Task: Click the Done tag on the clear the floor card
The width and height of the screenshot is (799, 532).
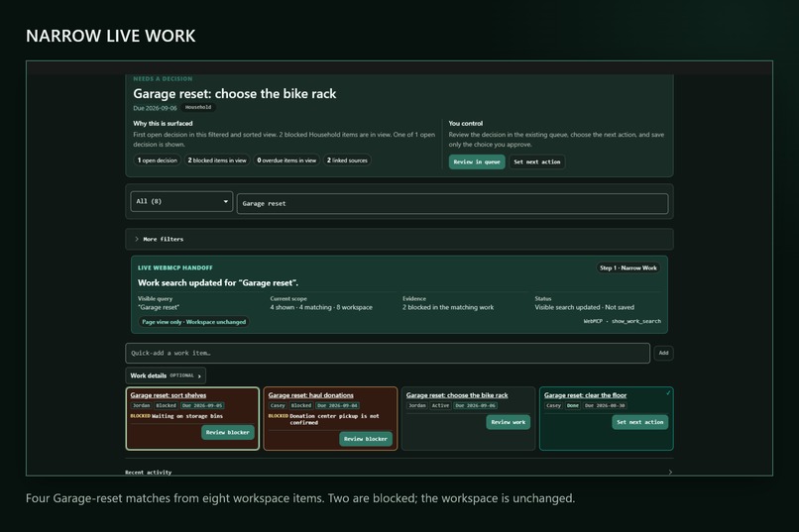Action: (573, 406)
